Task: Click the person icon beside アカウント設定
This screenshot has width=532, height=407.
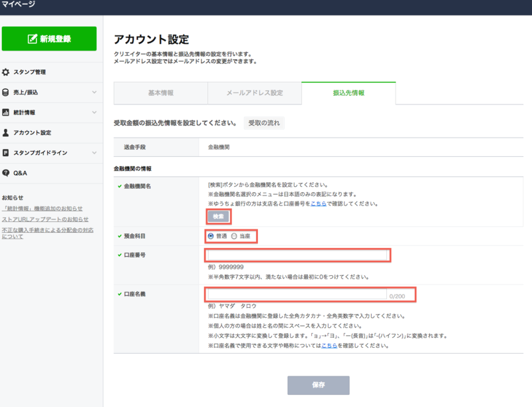Action: pos(5,132)
